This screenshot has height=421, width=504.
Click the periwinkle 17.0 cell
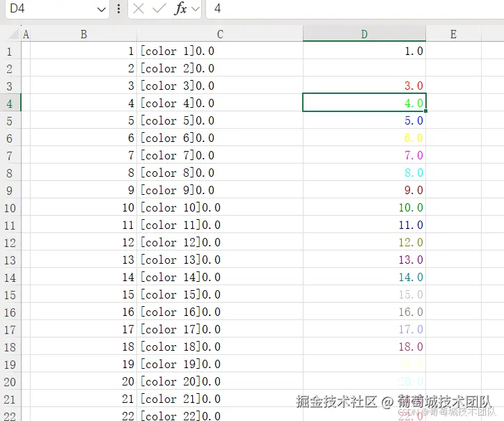[x=365, y=329]
